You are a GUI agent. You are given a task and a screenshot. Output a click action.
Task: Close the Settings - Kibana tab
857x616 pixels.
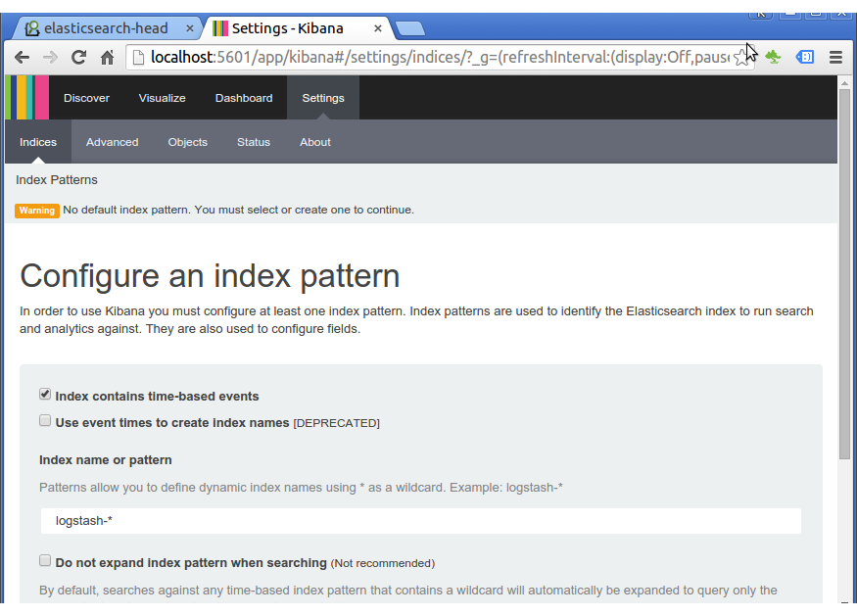click(x=378, y=28)
